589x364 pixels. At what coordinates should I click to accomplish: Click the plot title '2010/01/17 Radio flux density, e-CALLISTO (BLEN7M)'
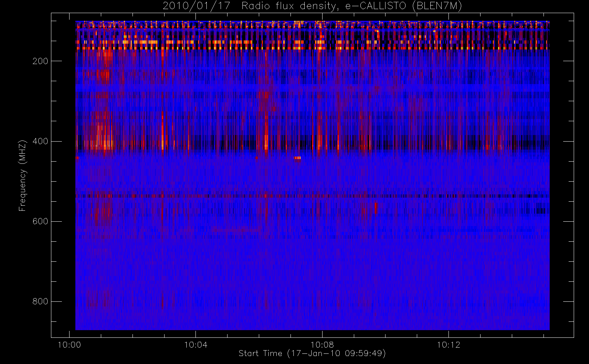coord(312,6)
